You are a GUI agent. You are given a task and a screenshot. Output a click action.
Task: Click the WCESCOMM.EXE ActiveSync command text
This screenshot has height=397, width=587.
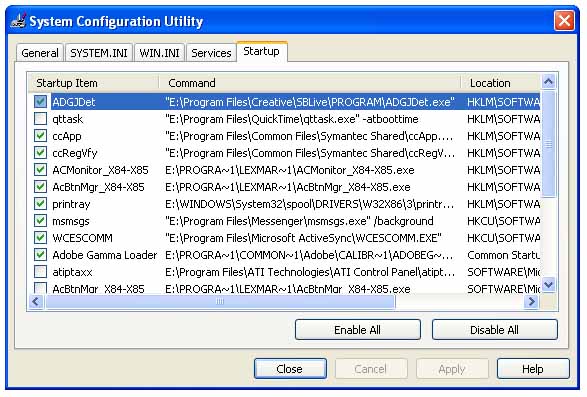[303, 238]
